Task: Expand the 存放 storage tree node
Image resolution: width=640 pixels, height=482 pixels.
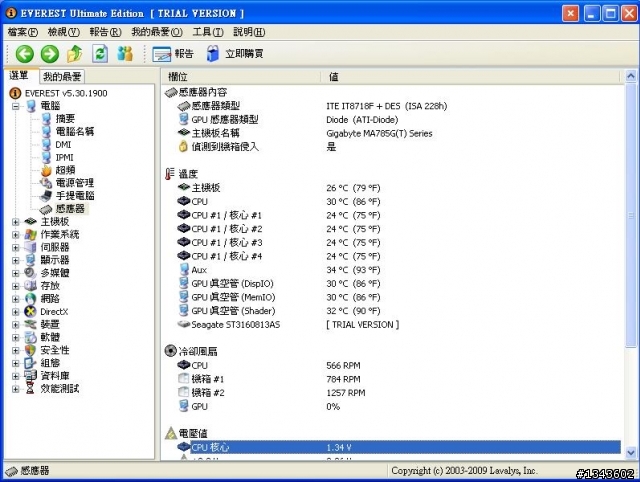Action: pyautogui.click(x=16, y=286)
